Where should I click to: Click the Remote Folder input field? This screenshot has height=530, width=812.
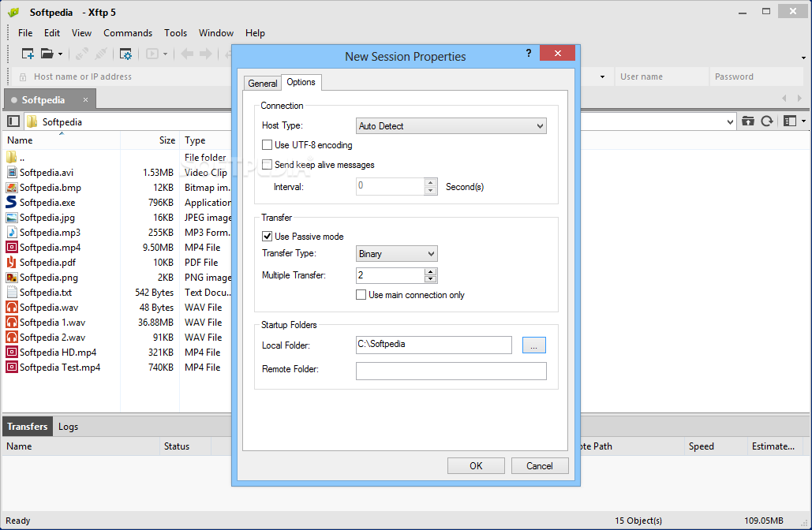pos(451,371)
